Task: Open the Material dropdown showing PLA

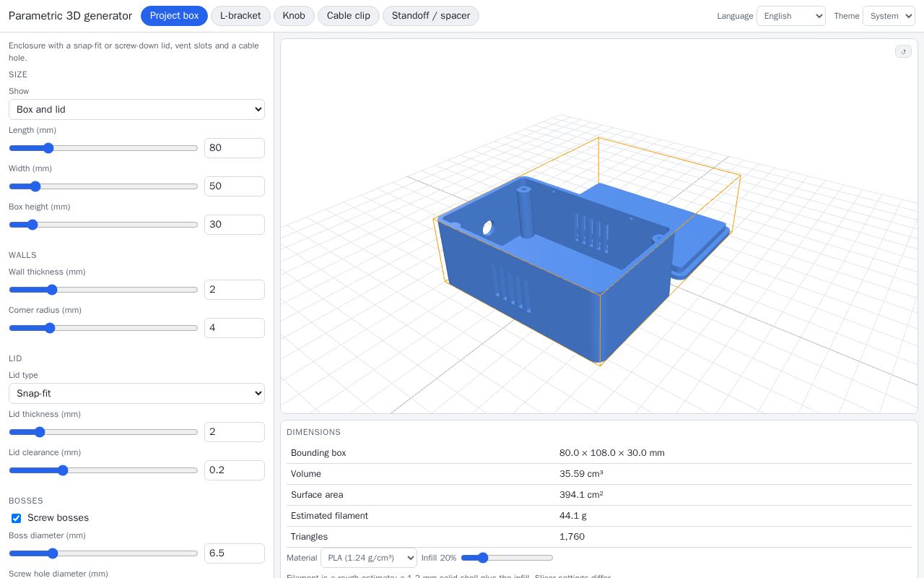Action: [369, 558]
